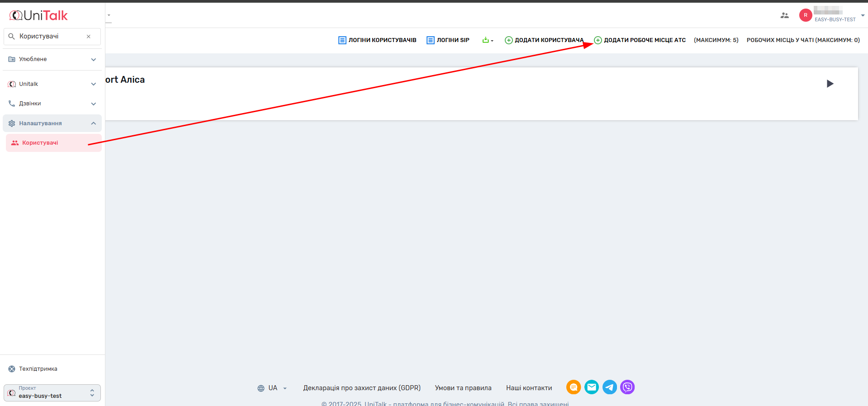Open the download export icon dropdown

click(x=488, y=40)
